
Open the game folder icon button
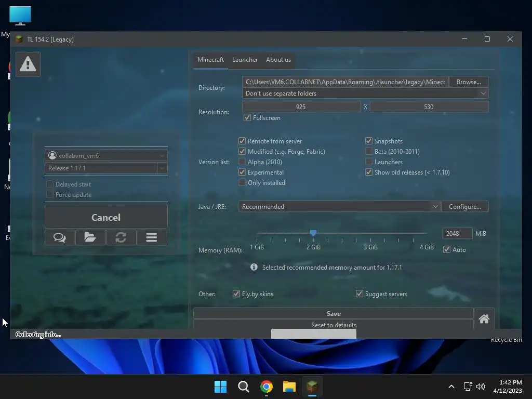[90, 237]
